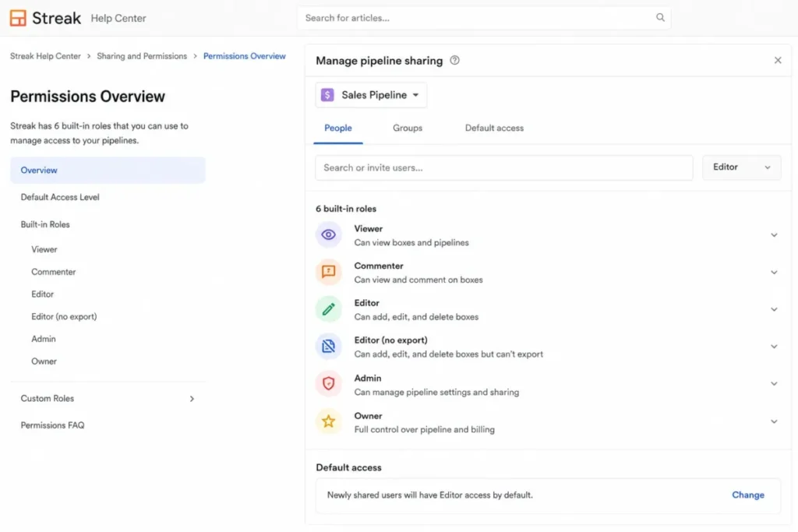Open Default Access Level in sidebar

pyautogui.click(x=60, y=197)
